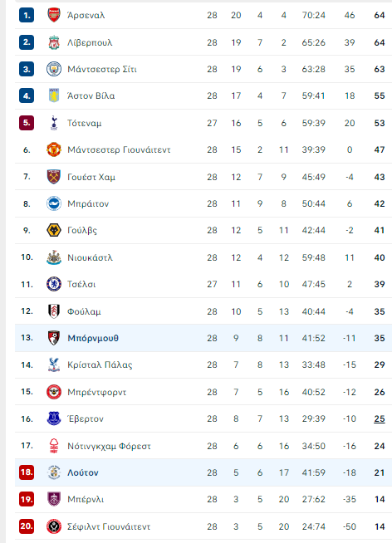Select Sheffield United crest icon
This screenshot has height=543, width=392.
54,526
